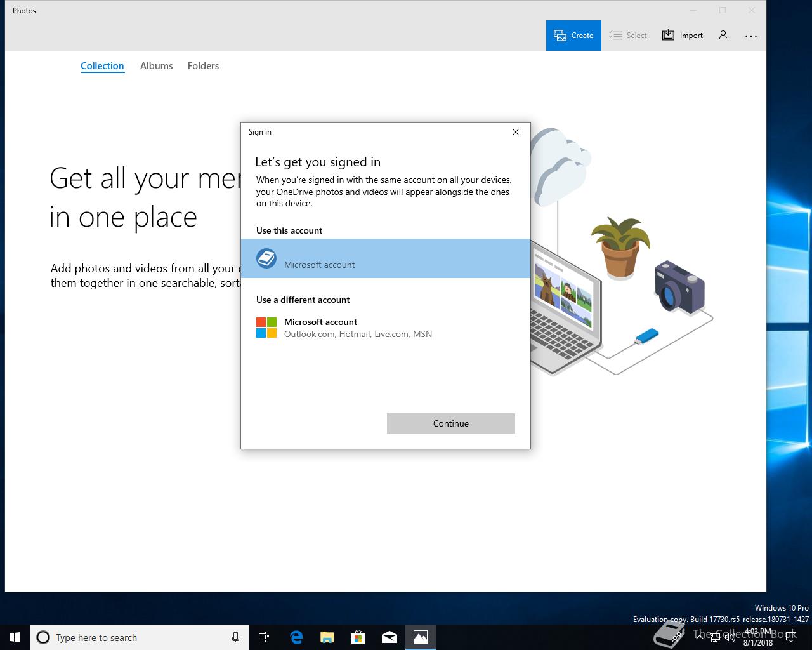The height and width of the screenshot is (650, 812).
Task: Open the Action Center notifications icon
Action: pyautogui.click(x=790, y=637)
